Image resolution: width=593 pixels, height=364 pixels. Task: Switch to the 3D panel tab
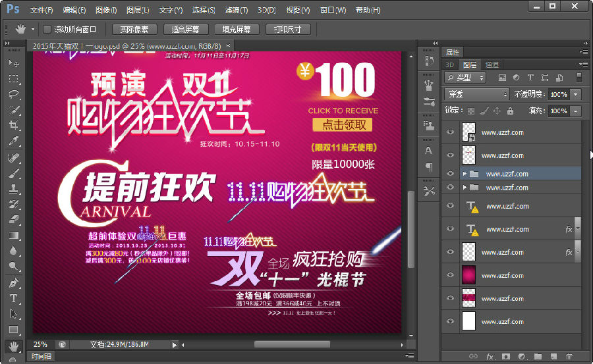[x=449, y=65]
